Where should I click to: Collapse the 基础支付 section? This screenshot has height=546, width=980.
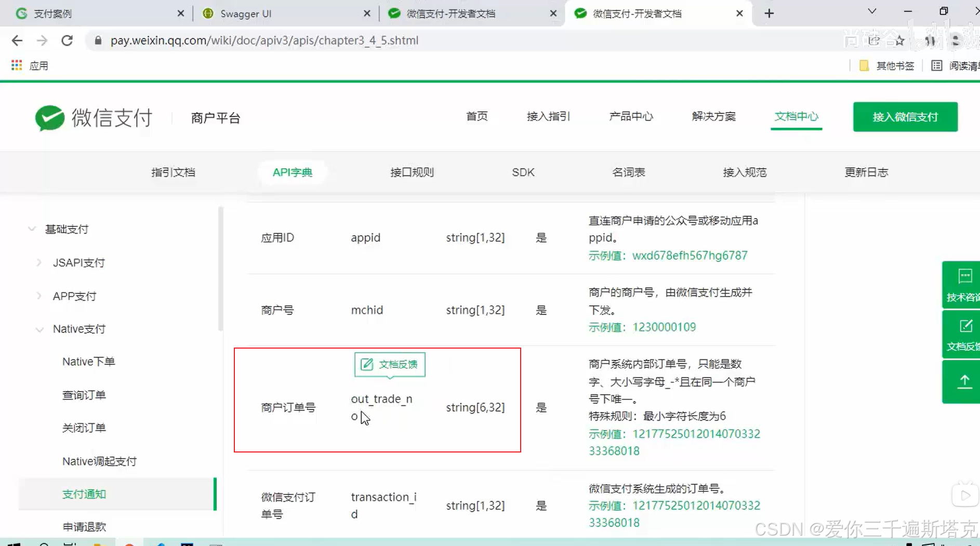click(x=32, y=229)
